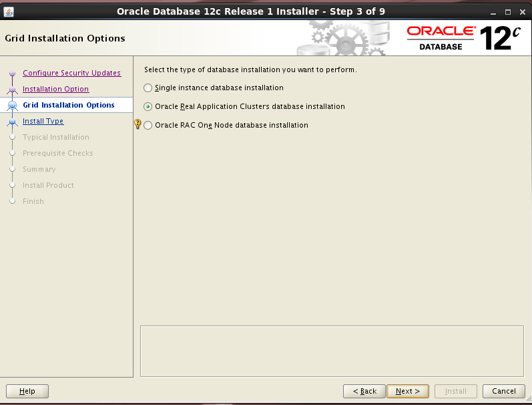Open Install Type step link
The width and height of the screenshot is (532, 405).
click(x=43, y=121)
